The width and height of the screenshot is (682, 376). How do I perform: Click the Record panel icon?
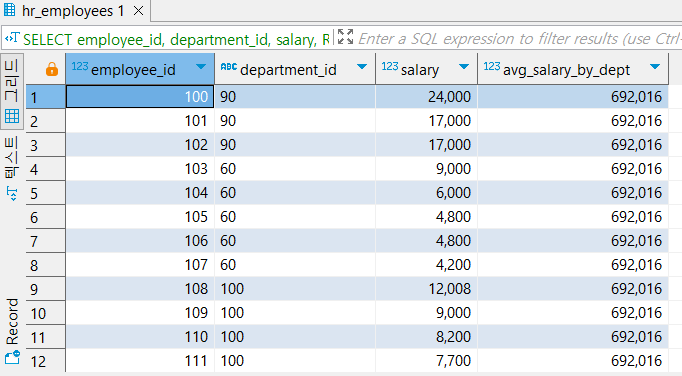[x=12, y=358]
